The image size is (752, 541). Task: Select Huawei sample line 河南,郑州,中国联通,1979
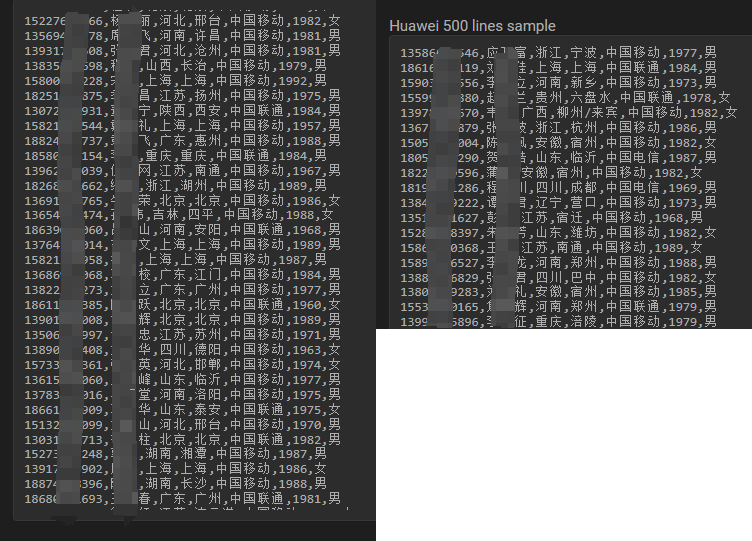coord(558,306)
